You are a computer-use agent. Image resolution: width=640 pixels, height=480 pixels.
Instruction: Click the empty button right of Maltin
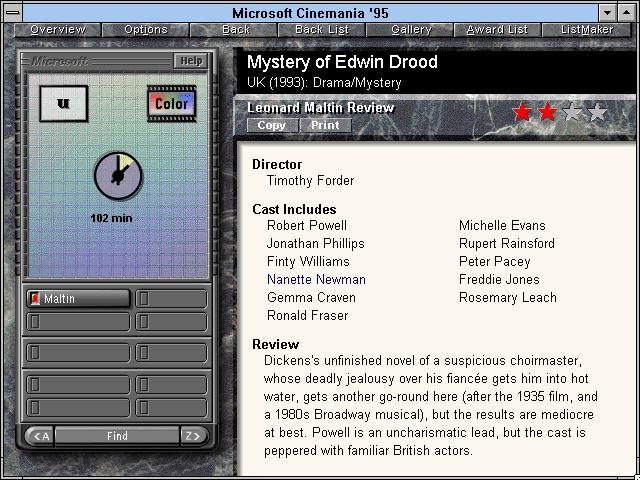pyautogui.click(x=171, y=299)
